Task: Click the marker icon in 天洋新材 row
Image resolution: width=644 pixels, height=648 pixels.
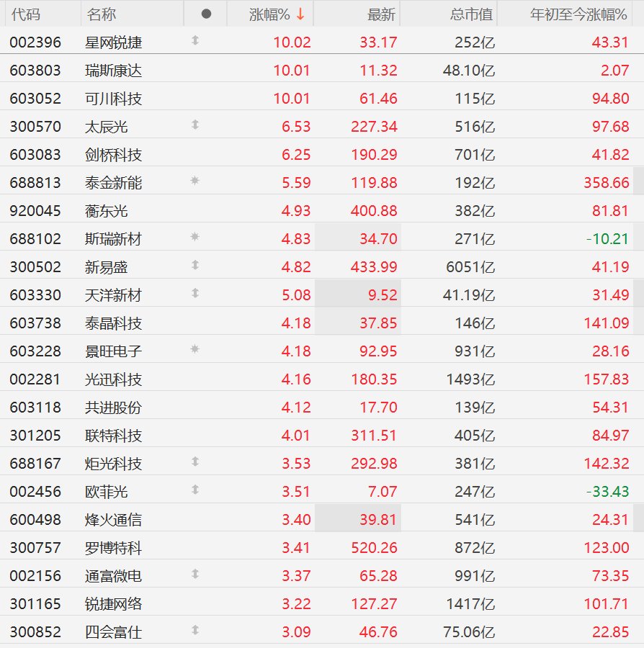Action: point(195,294)
